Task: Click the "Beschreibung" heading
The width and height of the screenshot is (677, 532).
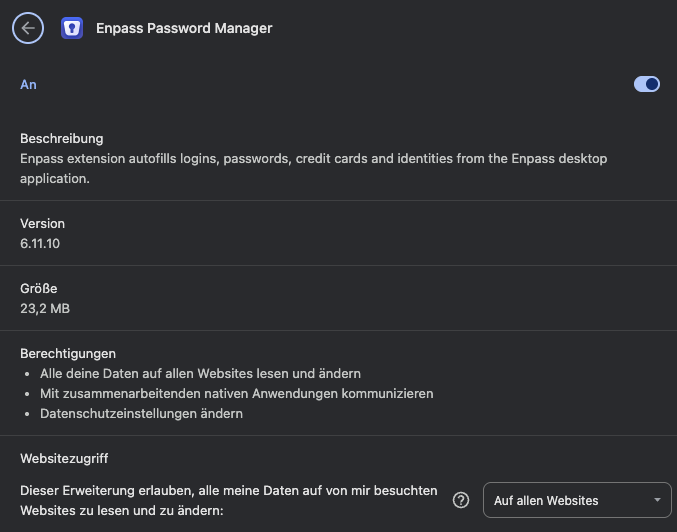Action: (x=62, y=139)
